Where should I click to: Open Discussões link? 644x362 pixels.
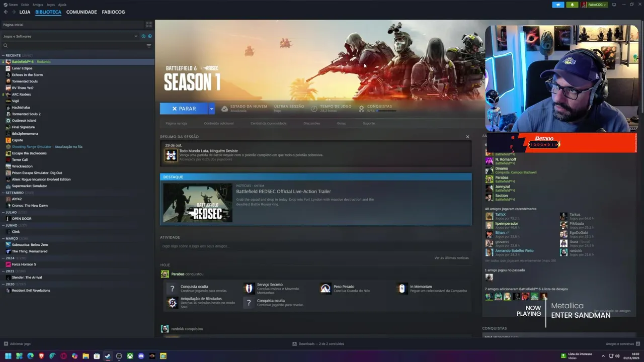tap(312, 123)
